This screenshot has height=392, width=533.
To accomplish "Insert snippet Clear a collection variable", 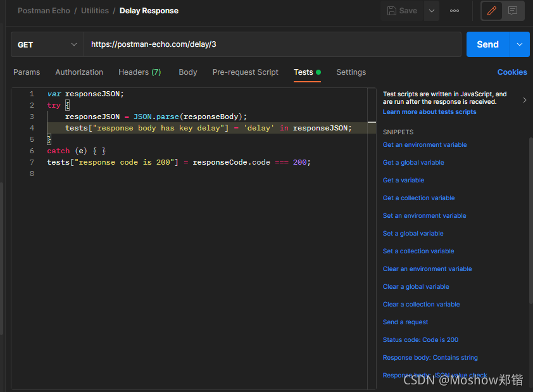I will click(421, 304).
